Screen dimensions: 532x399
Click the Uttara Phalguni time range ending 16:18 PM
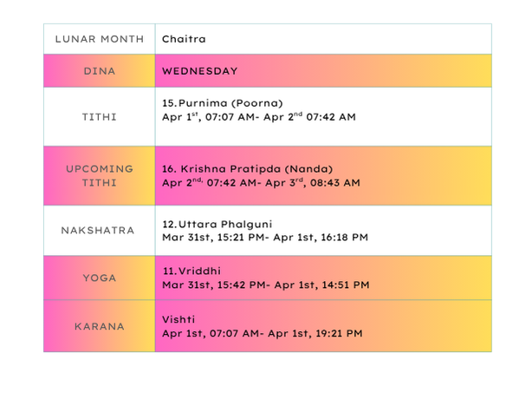point(264,237)
